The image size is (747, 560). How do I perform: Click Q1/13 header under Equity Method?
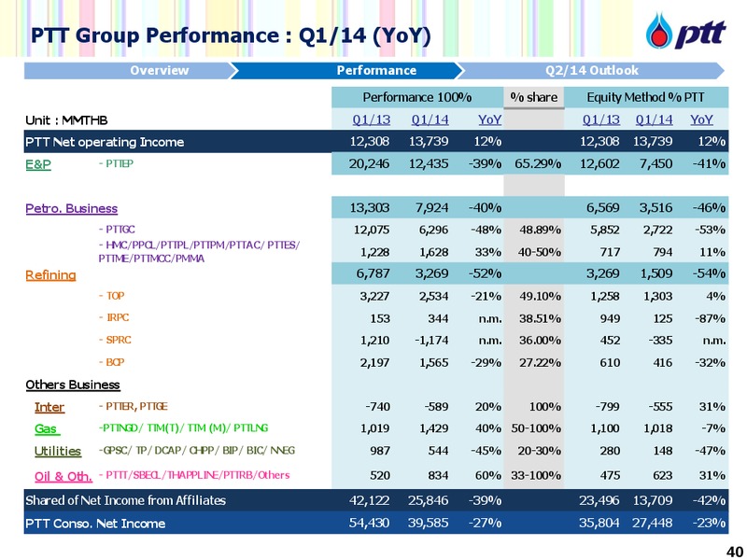coord(601,119)
